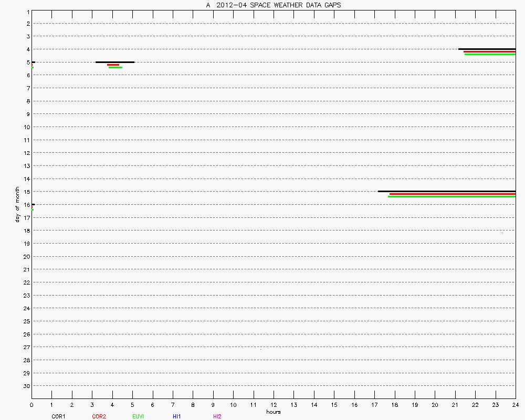
Task: Click the 'day of month' y-axis label
Action: [17, 204]
